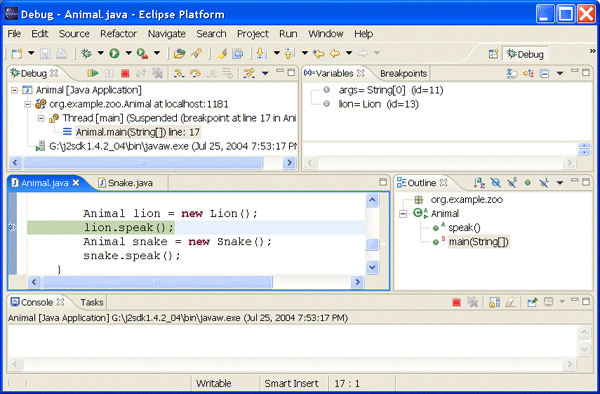The image size is (600, 394).
Task: Minimize the Debug view panel
Action: point(280,72)
